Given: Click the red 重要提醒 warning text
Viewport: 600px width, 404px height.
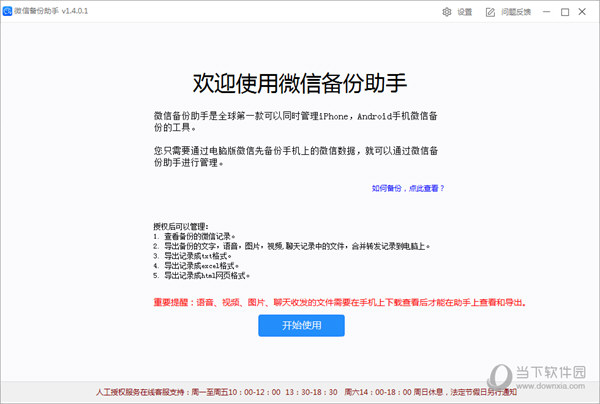Looking at the screenshot, I should point(340,303).
